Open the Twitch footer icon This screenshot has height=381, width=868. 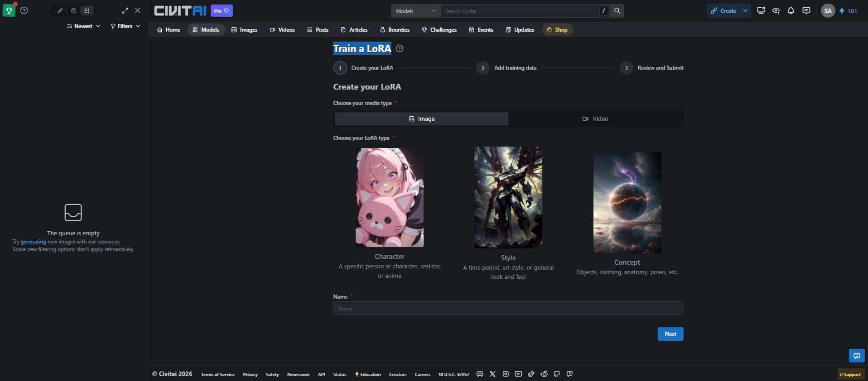pos(569,374)
